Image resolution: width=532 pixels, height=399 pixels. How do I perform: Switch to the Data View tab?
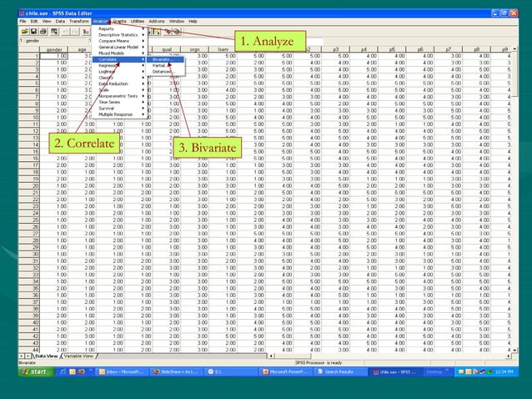tap(47, 356)
